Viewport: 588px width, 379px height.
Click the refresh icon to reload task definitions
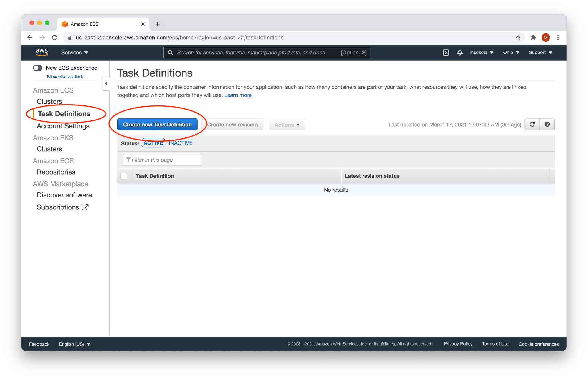(532, 124)
